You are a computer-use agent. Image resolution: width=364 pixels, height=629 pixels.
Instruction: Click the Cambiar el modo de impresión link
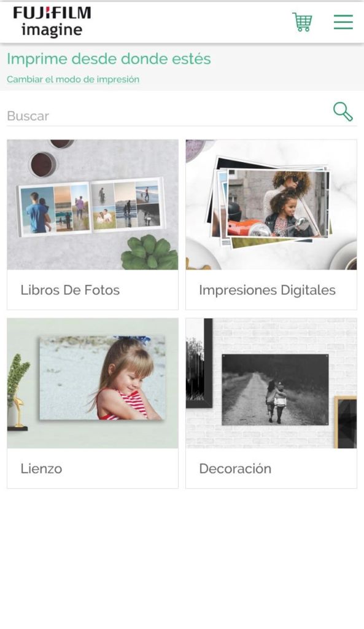pyautogui.click(x=73, y=79)
